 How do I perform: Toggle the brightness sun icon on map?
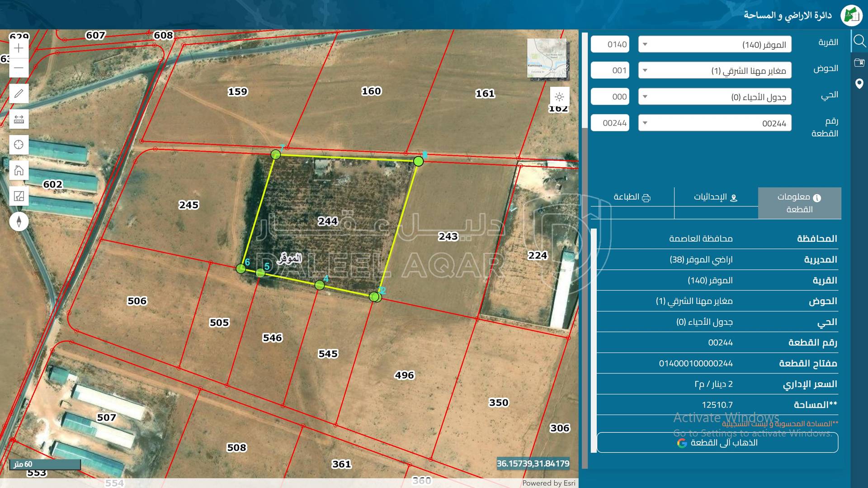tap(559, 97)
